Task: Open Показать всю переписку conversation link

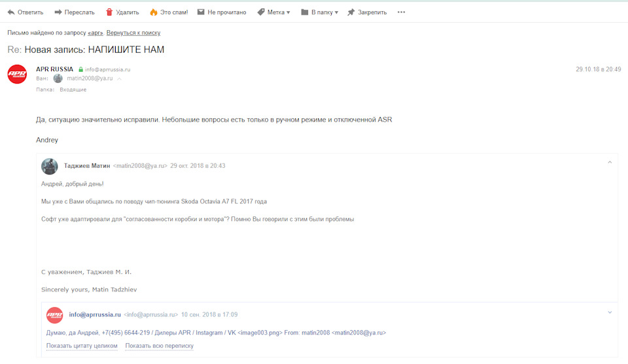Action: tap(160, 346)
